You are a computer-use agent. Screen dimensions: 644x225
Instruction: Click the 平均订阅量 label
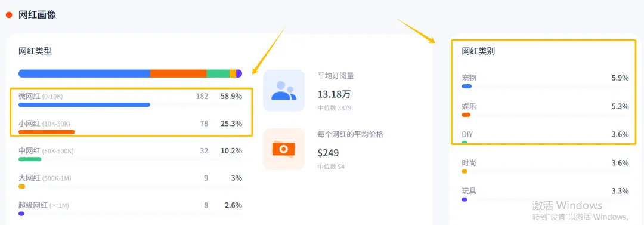pyautogui.click(x=336, y=76)
